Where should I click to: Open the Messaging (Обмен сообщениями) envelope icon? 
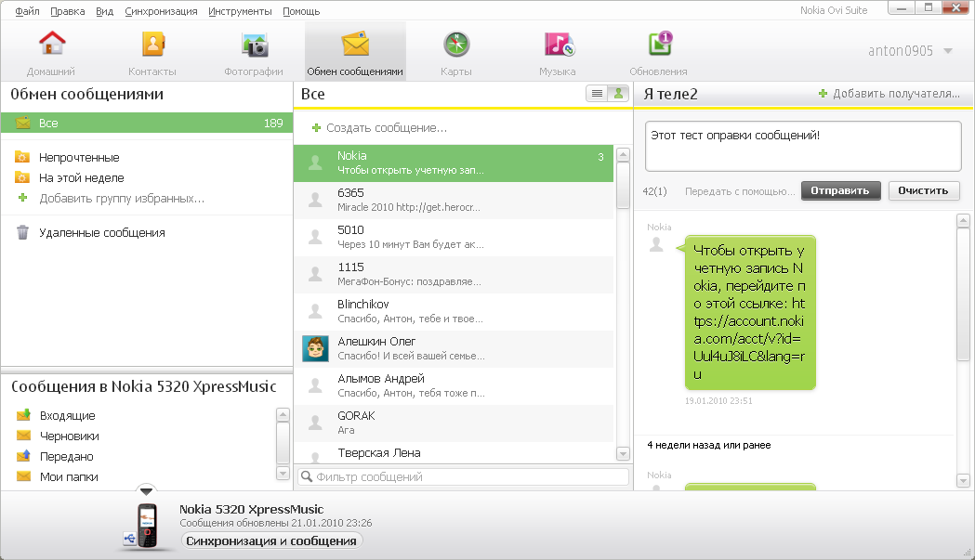pos(355,45)
